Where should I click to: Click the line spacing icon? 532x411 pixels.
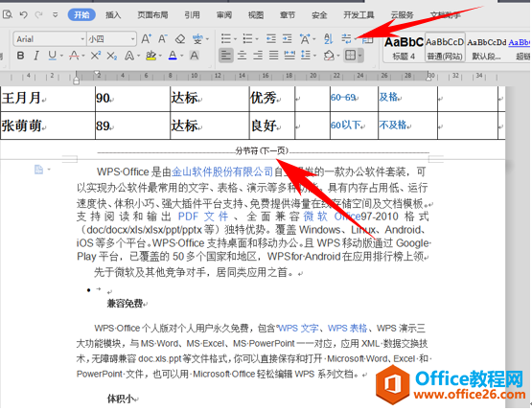(306, 56)
